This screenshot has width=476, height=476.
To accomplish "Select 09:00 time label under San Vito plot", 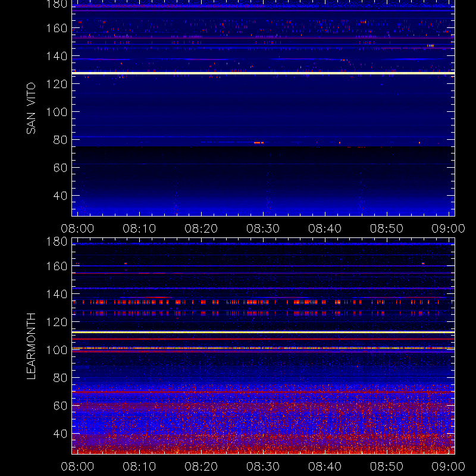I will click(x=449, y=228).
